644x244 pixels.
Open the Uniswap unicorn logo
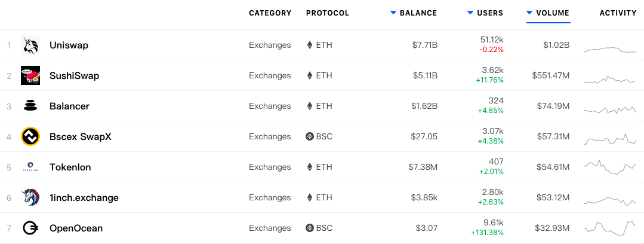[30, 45]
